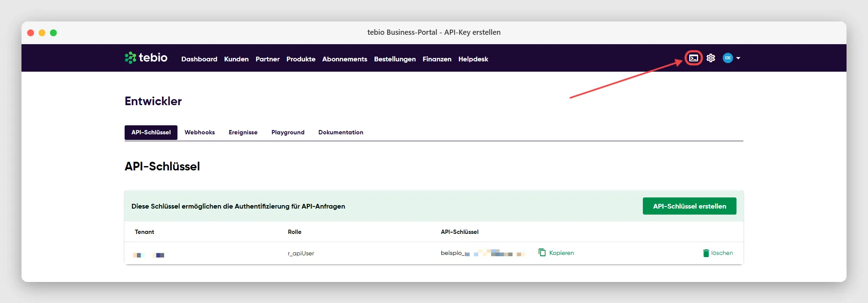Open the Dashboard menu item
The width and height of the screenshot is (868, 303).
(x=199, y=59)
